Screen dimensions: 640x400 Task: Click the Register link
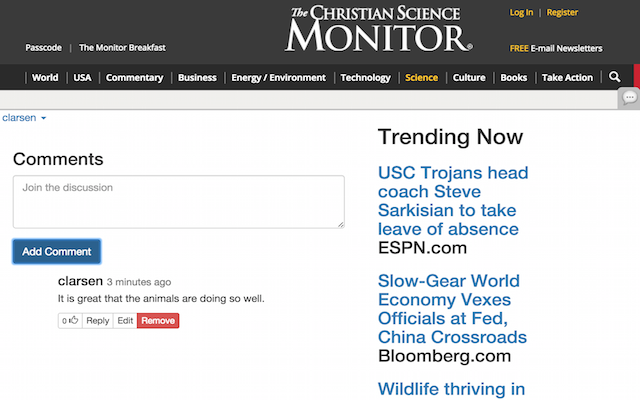pyautogui.click(x=562, y=13)
